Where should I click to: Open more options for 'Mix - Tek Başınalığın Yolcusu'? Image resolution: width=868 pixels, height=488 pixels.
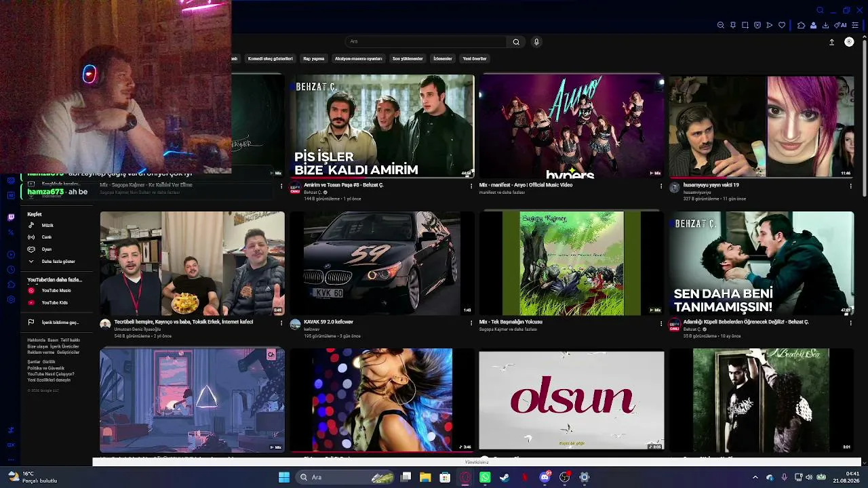[661, 323]
